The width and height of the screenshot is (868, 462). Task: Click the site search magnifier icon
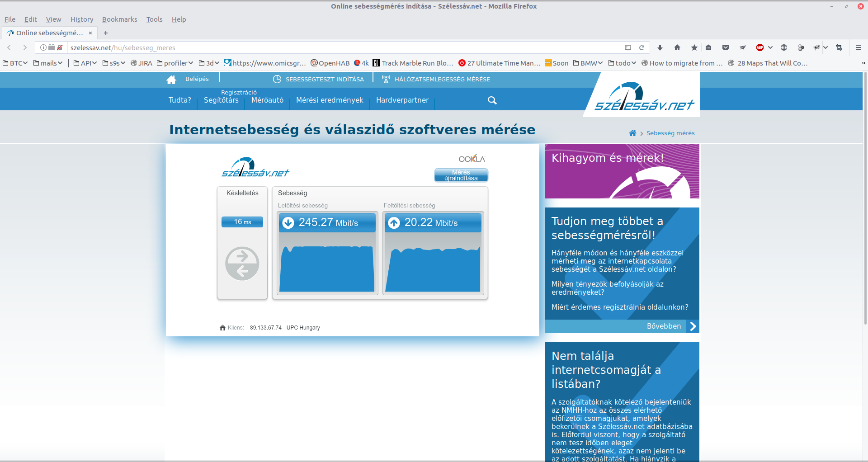(x=492, y=100)
